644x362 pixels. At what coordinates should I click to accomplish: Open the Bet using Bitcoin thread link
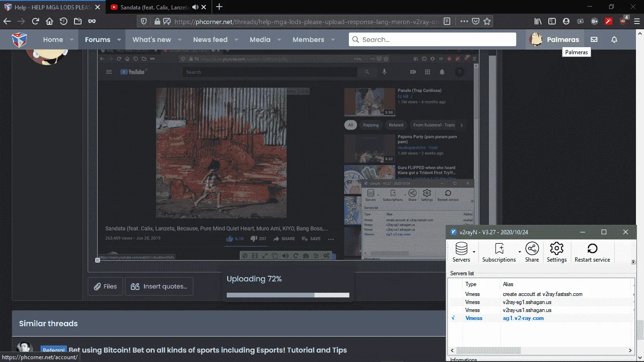click(208, 350)
